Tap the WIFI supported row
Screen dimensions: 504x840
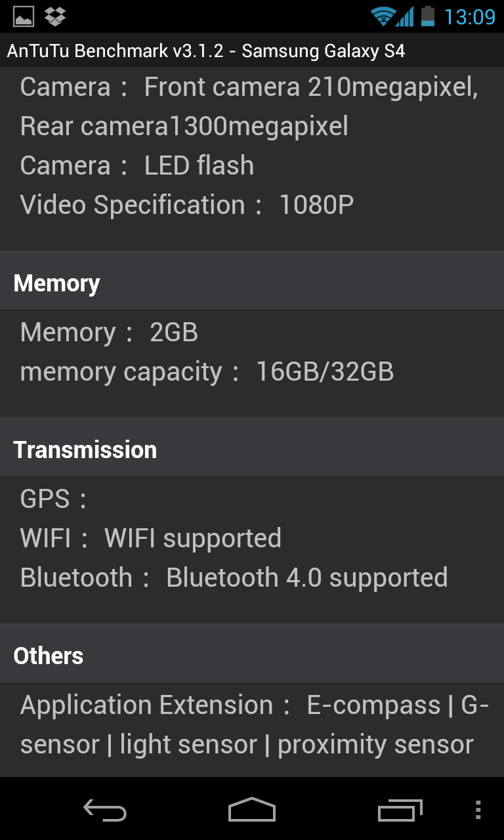151,538
